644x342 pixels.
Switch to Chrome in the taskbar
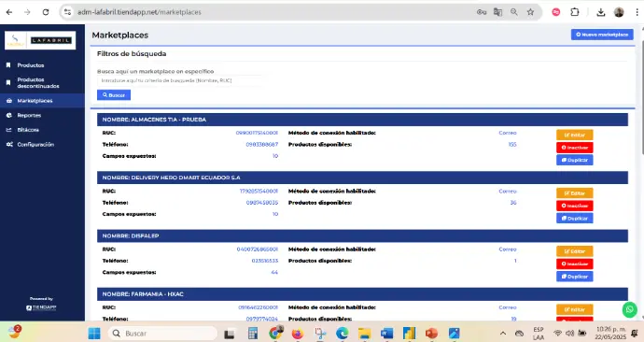[x=275, y=334]
